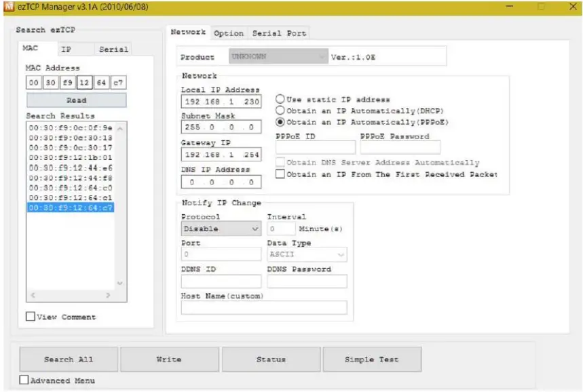Select the Serial search tab
The image size is (583, 392).
point(113,50)
